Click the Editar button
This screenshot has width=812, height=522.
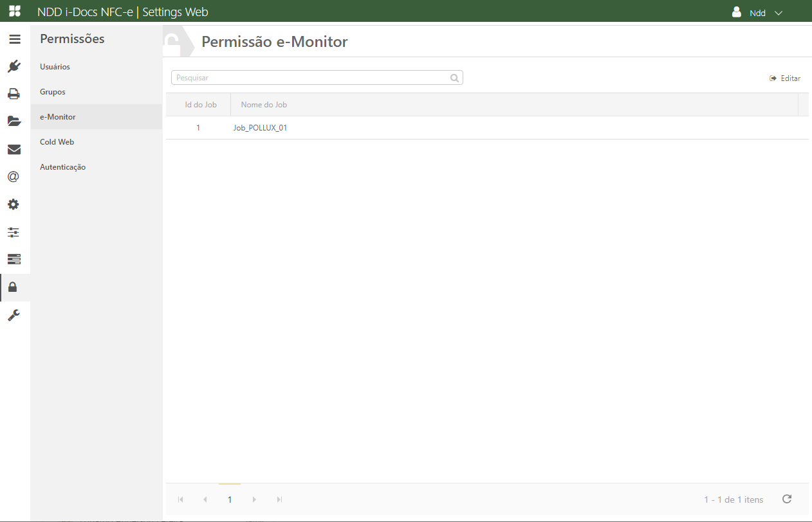pos(785,78)
